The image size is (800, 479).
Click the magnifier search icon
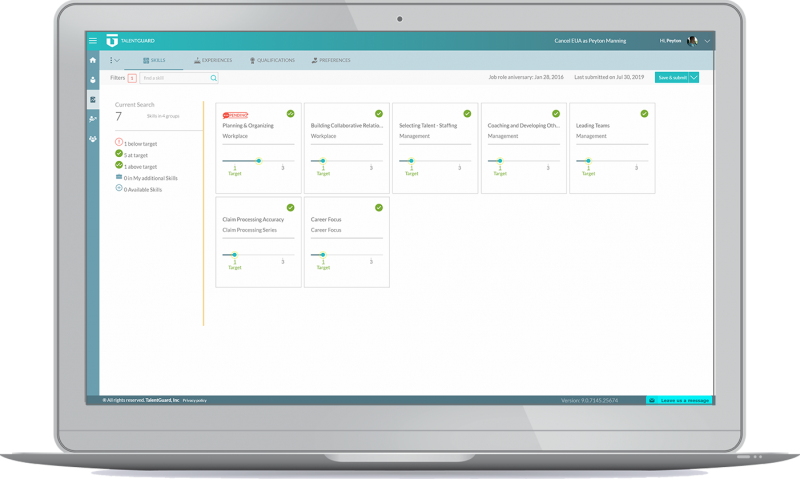[214, 78]
